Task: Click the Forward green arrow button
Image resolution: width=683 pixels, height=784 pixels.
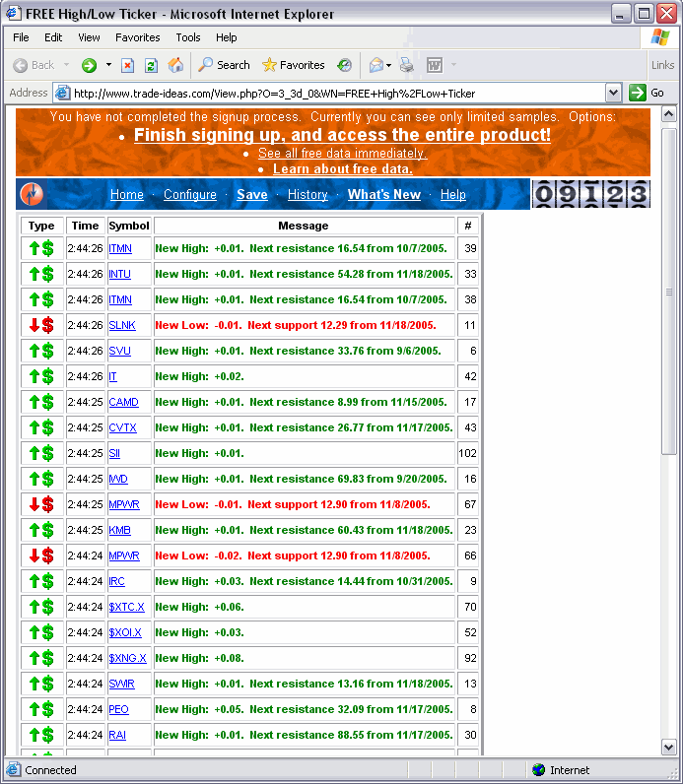Action: pos(89,65)
